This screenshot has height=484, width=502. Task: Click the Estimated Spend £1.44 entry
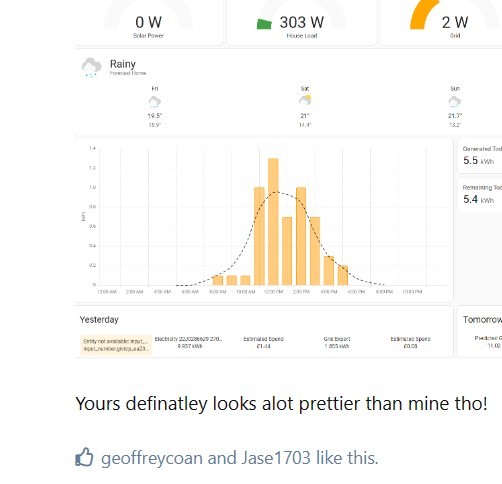tap(263, 342)
